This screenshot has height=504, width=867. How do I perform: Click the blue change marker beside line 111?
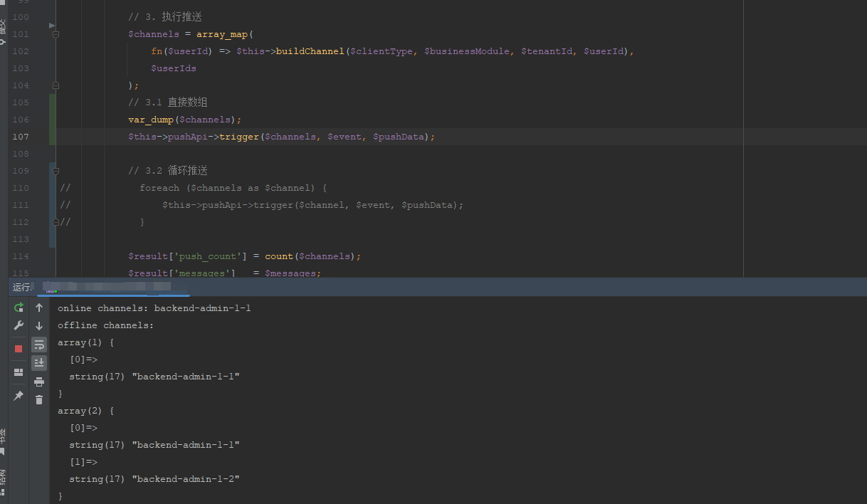click(x=52, y=205)
